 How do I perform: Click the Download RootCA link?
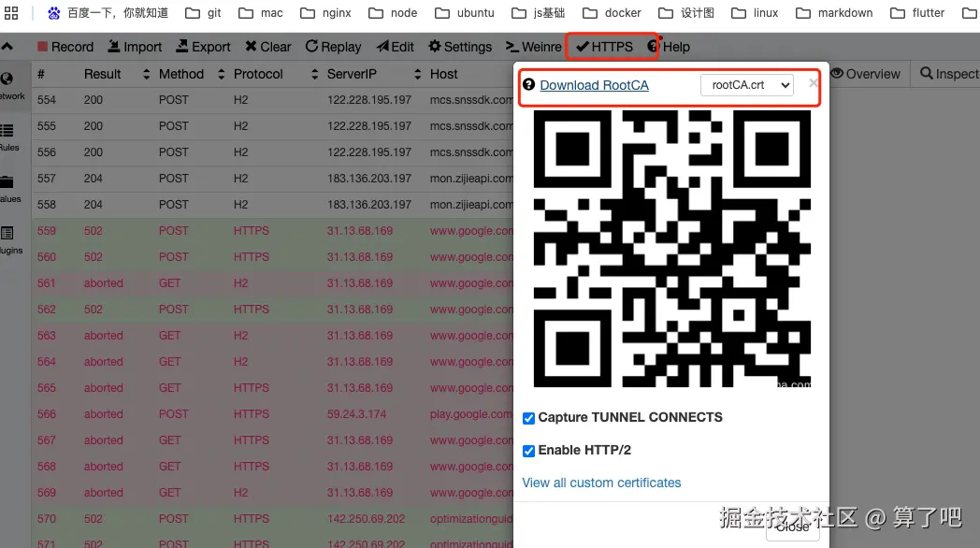click(x=594, y=85)
